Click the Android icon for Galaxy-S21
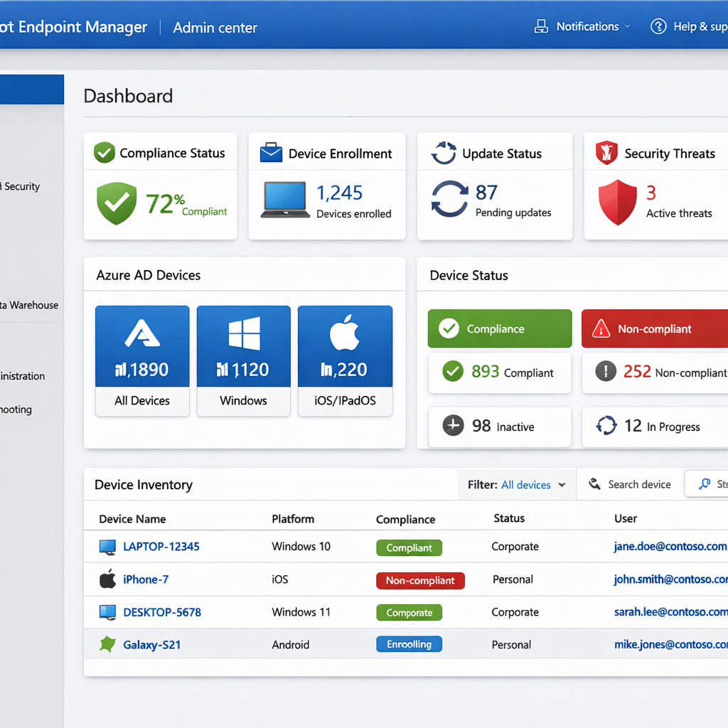This screenshot has width=728, height=728. tap(108, 644)
